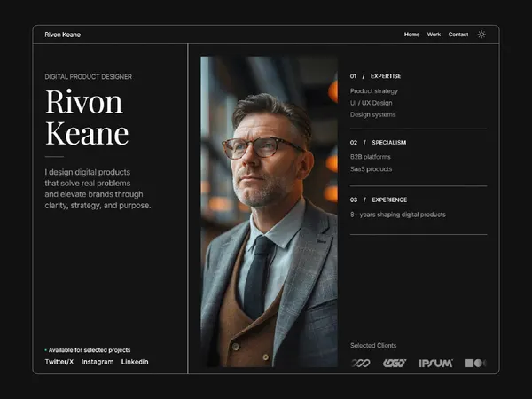
Task: Click the 'UI / UX Design' item
Action: [372, 103]
